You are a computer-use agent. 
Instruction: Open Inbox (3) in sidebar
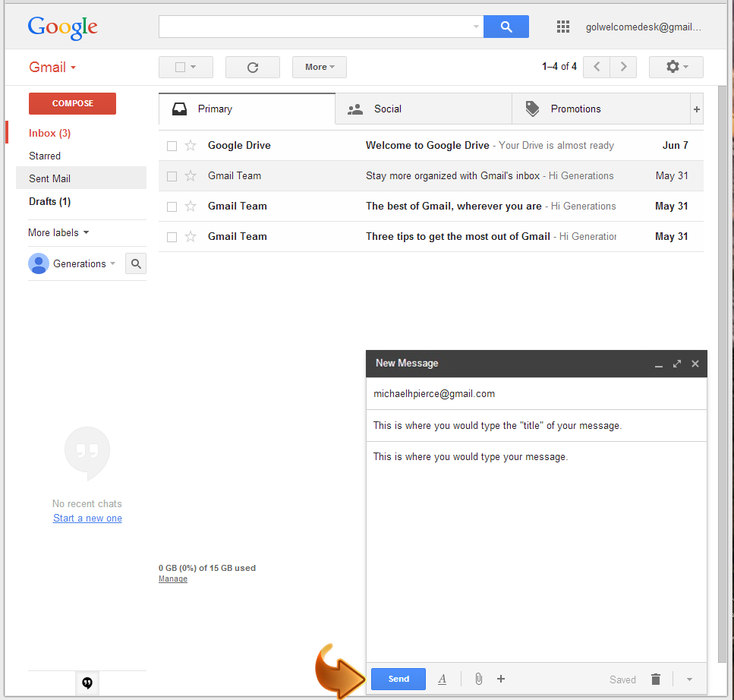49,134
